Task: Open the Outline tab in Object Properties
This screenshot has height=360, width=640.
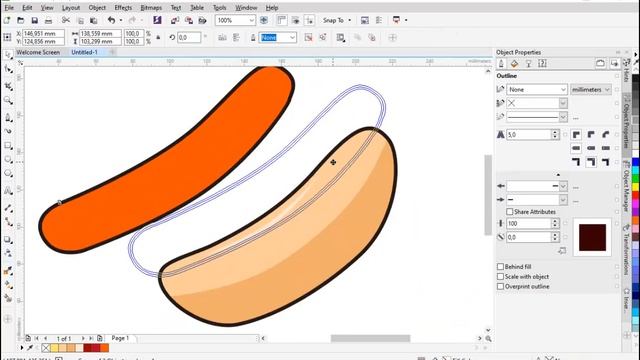Action: pos(501,63)
